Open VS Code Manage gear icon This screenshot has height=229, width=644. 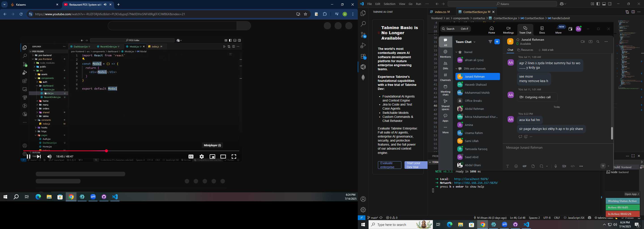coord(363,210)
